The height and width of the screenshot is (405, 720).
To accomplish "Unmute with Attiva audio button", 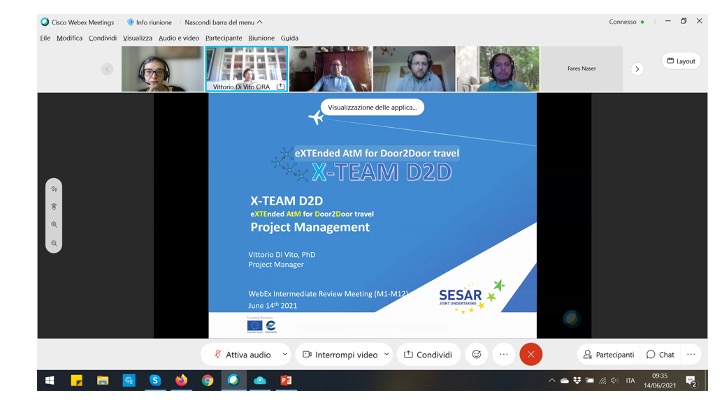I will point(242,354).
